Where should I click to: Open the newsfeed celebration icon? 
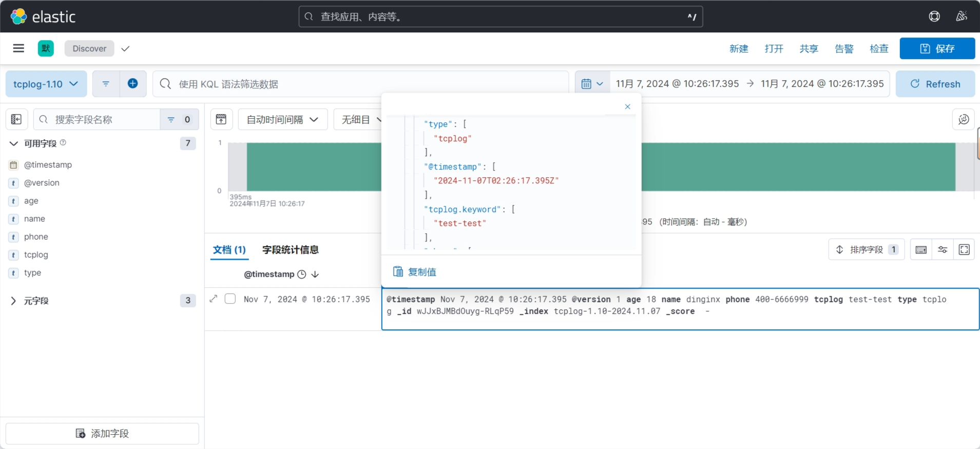coord(962,16)
